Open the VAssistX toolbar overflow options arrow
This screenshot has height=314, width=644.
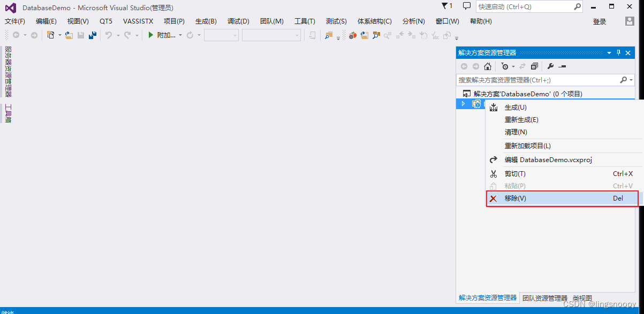(457, 37)
